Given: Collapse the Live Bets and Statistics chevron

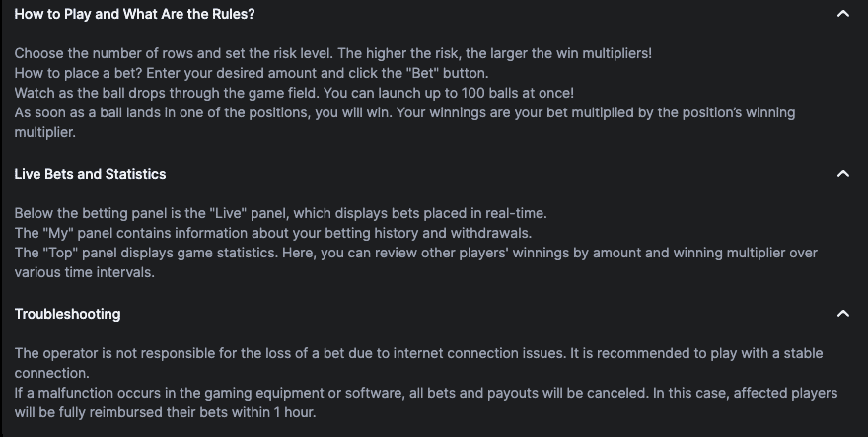Looking at the screenshot, I should click(x=842, y=174).
